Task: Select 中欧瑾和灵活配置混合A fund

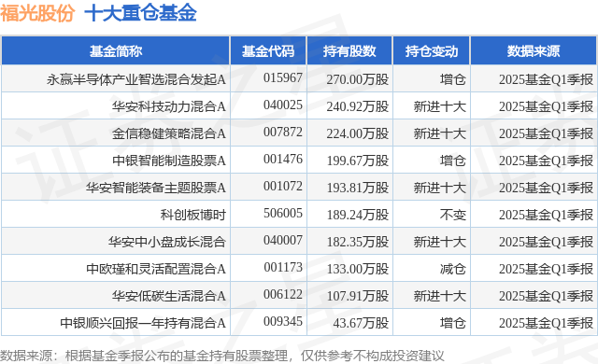Action: click(156, 269)
